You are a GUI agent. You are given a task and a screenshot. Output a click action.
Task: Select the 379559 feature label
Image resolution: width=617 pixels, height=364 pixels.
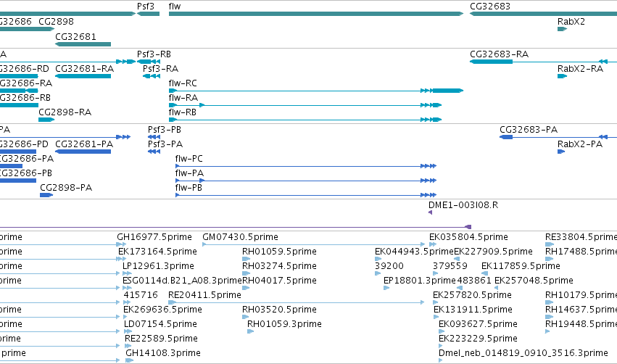[x=450, y=266]
